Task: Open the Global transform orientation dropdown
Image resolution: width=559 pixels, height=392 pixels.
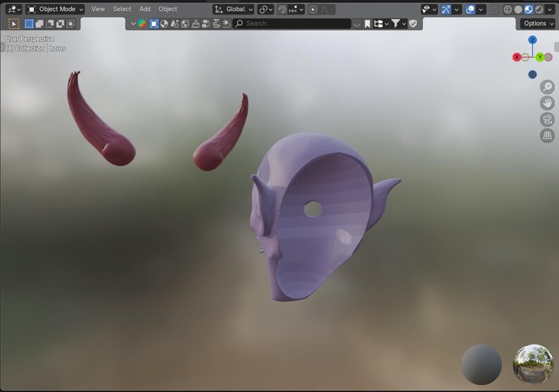Action: (234, 9)
